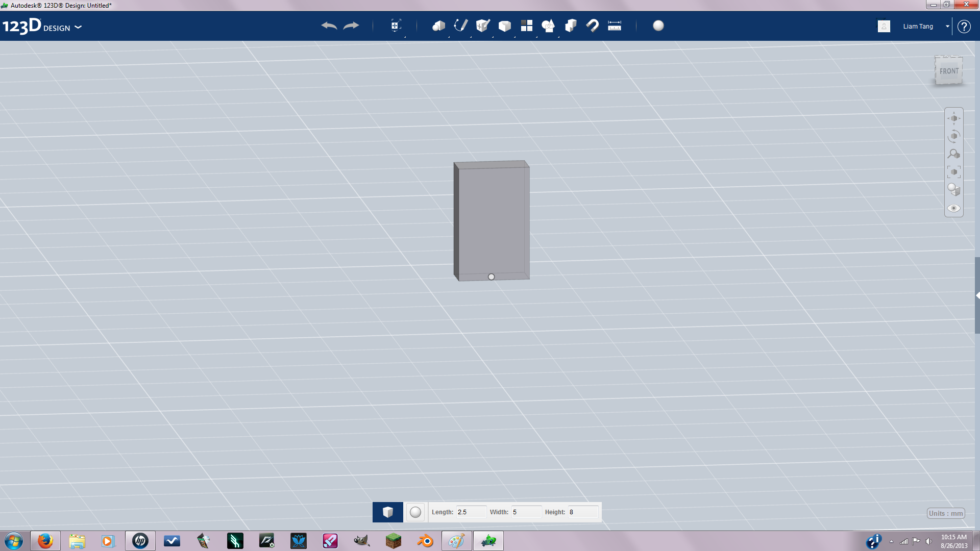The height and width of the screenshot is (551, 980).
Task: Open the Modify tool menu
Action: click(505, 26)
